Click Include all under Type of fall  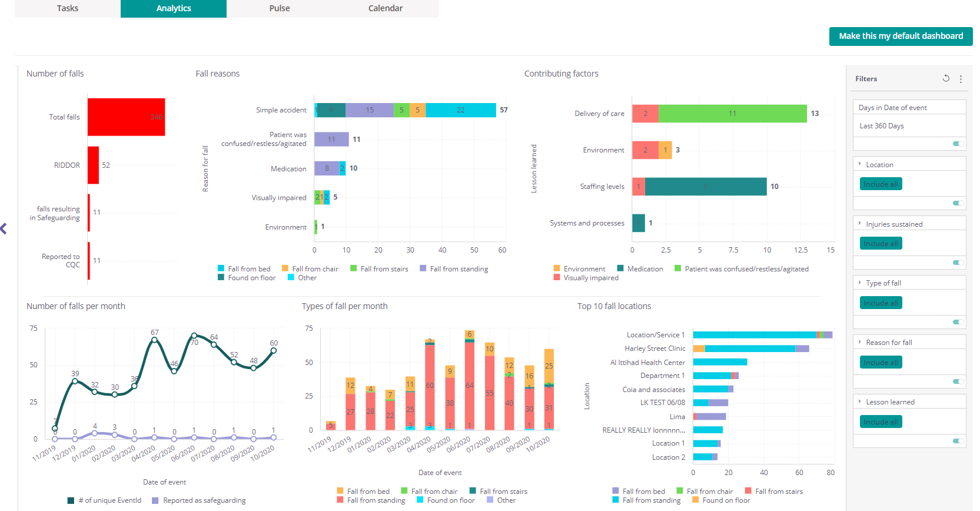(881, 303)
